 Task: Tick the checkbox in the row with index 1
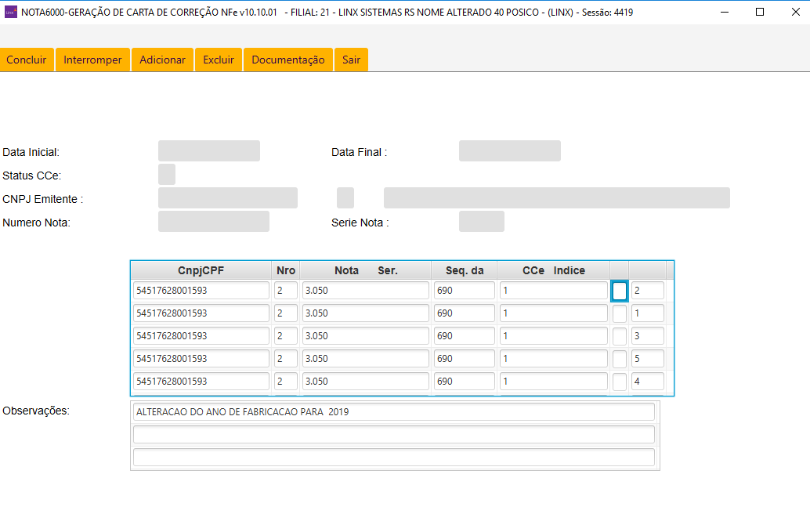tap(620, 313)
